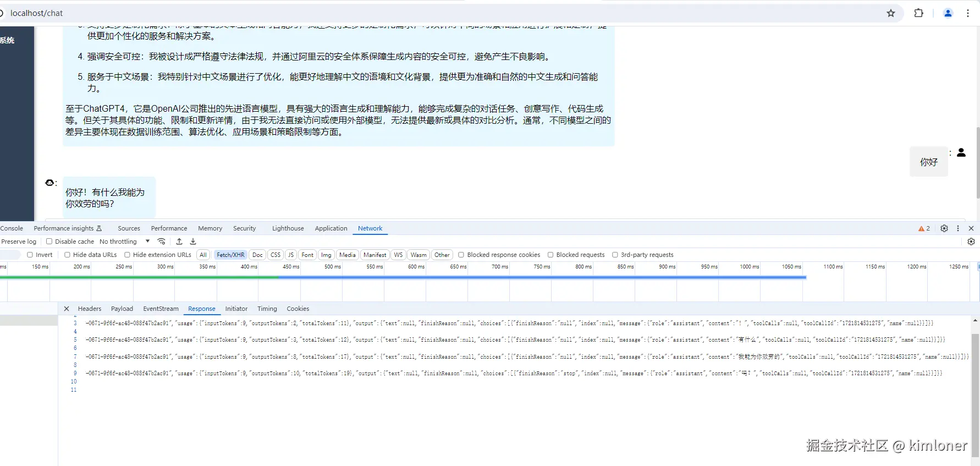Open the request Headers tab
The image size is (980, 466).
pos(90,309)
